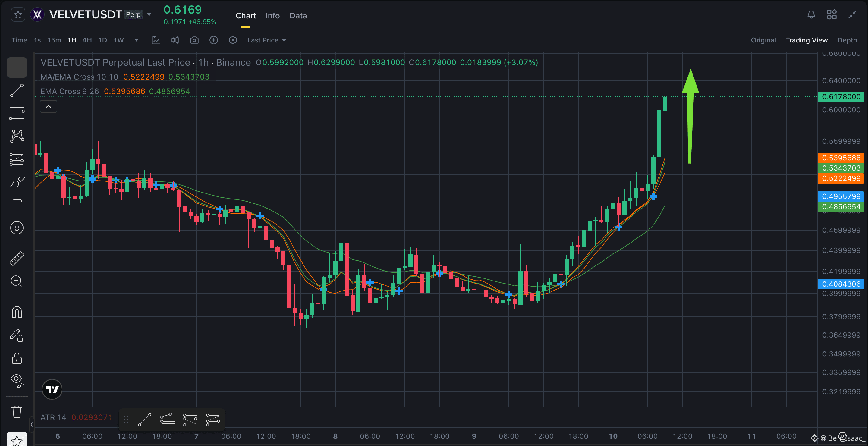
Task: Toggle lock all drawings
Action: [17, 358]
